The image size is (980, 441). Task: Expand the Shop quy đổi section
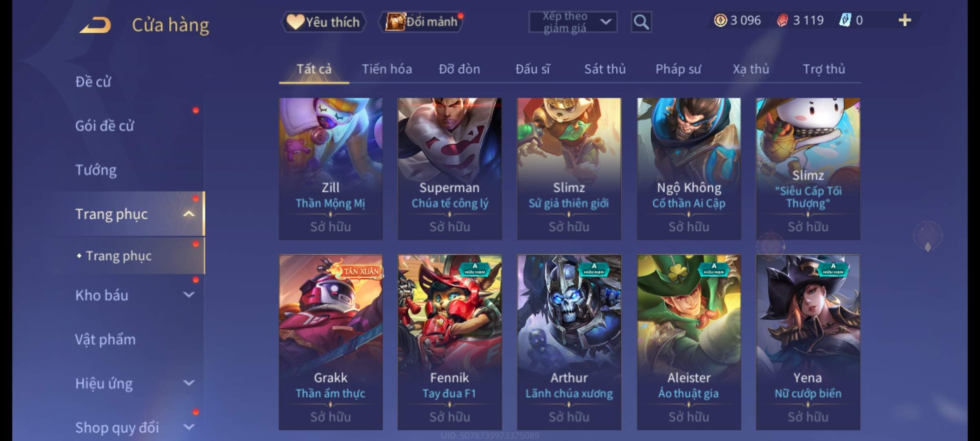(x=189, y=427)
